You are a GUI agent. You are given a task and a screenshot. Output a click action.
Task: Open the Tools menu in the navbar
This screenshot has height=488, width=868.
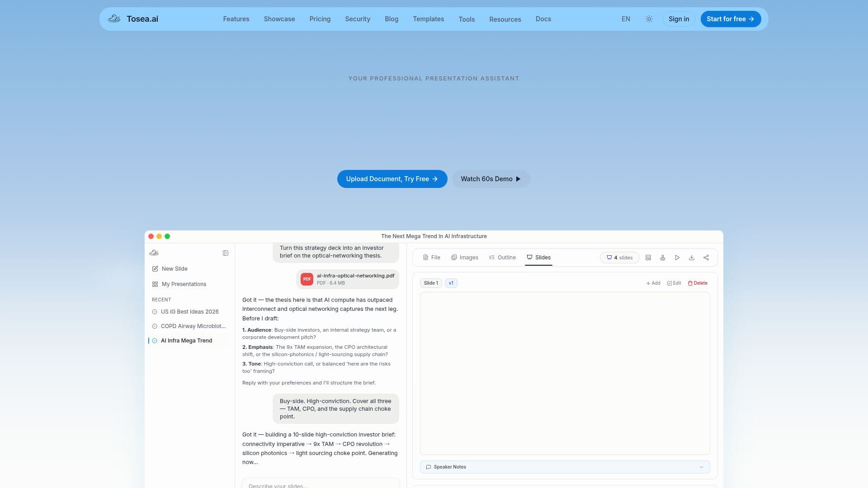[467, 19]
